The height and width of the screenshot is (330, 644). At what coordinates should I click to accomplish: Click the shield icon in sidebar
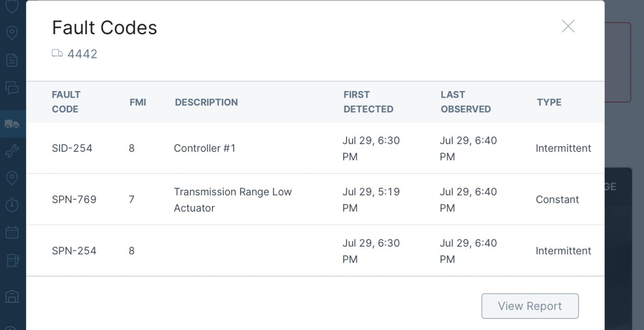[12, 6]
